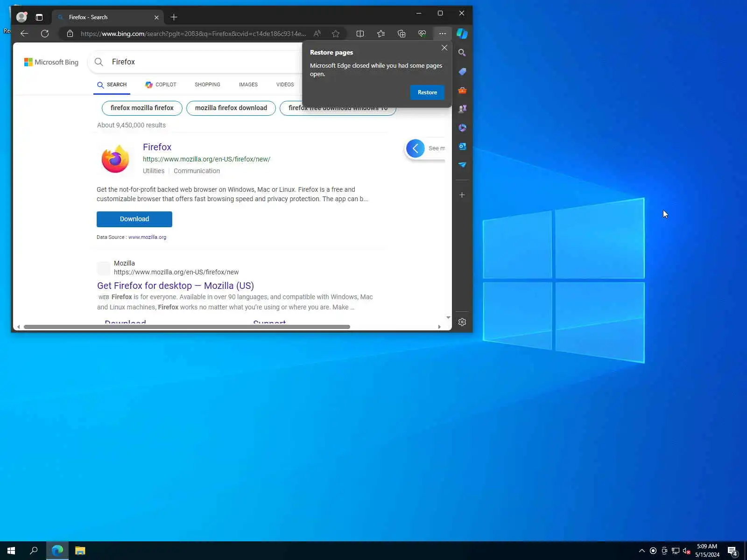Switch to the IMAGES tab
This screenshot has height=560, width=747.
(248, 84)
